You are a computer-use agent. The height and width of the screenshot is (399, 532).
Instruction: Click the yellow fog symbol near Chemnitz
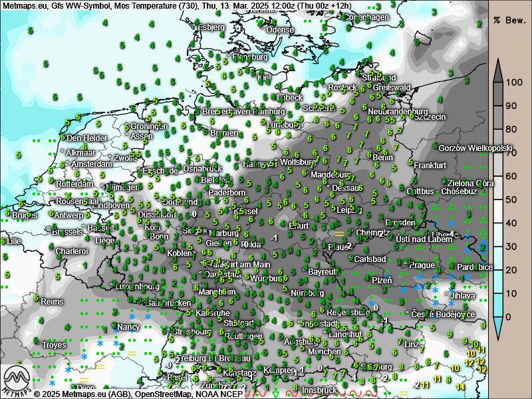coord(340,234)
